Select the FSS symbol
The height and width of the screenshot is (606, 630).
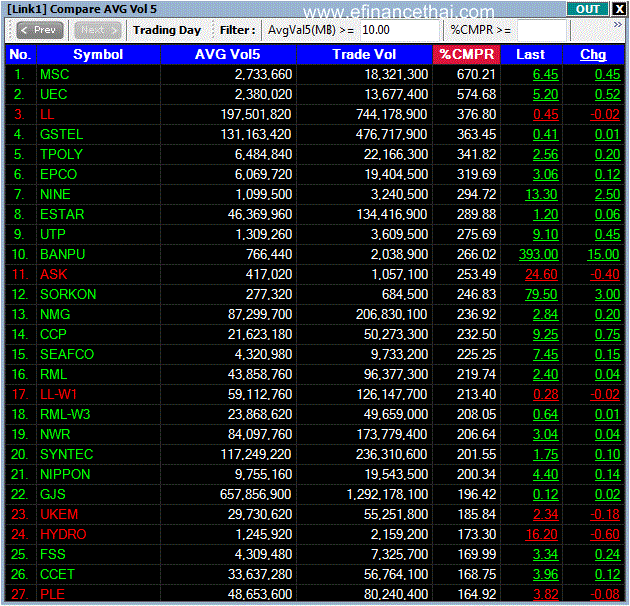pyautogui.click(x=53, y=555)
